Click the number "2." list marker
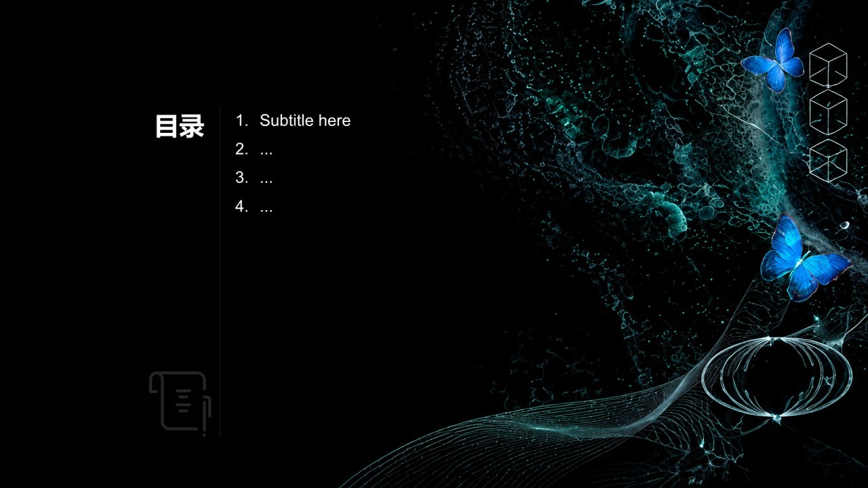The width and height of the screenshot is (868, 488). (242, 149)
